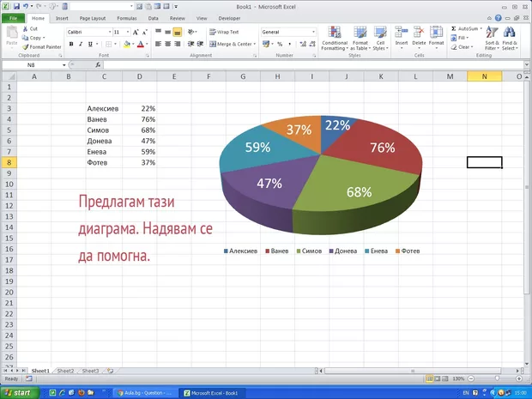This screenshot has height=399, width=532.
Task: Open Cell Styles gallery
Action: coord(380,38)
